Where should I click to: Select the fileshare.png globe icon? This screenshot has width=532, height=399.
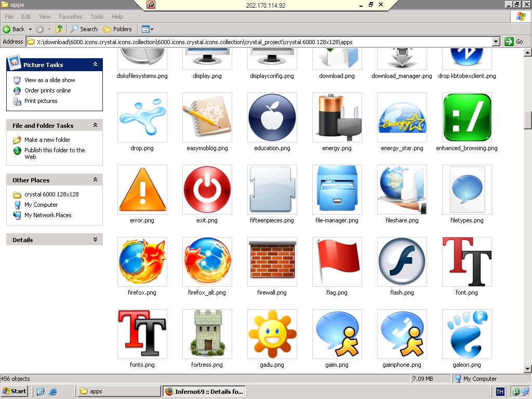[402, 190]
